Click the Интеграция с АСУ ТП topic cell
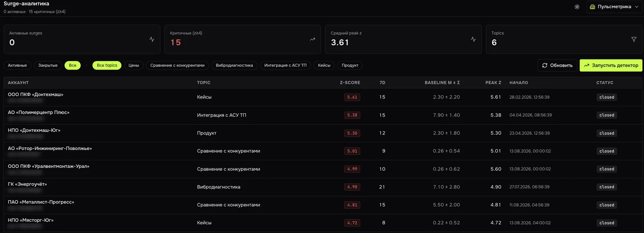This screenshot has height=233, width=644. pyautogui.click(x=221, y=115)
